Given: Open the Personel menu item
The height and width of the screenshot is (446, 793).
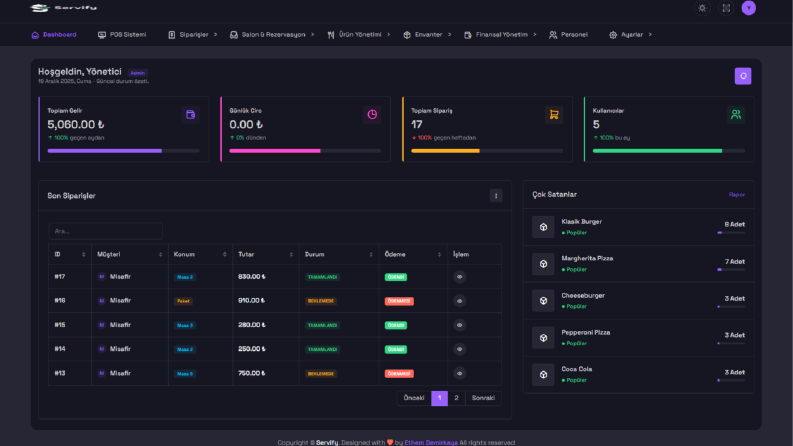Looking at the screenshot, I should coord(568,35).
